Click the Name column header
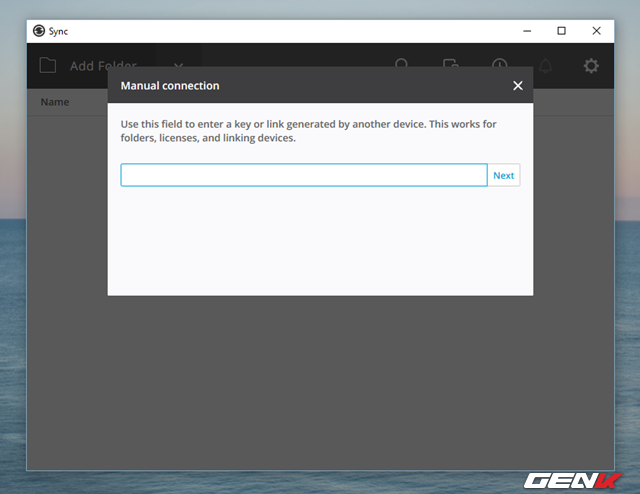 (55, 102)
